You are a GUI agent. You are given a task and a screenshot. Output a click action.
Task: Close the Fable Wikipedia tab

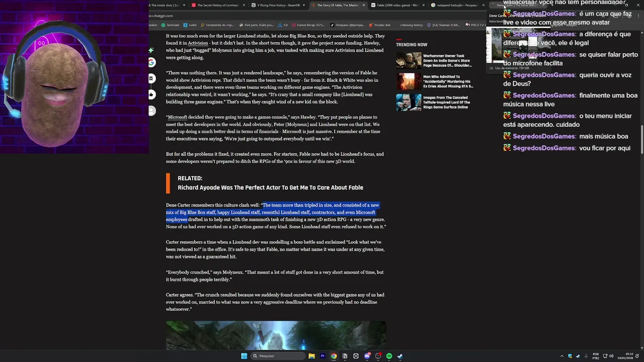[424, 5]
